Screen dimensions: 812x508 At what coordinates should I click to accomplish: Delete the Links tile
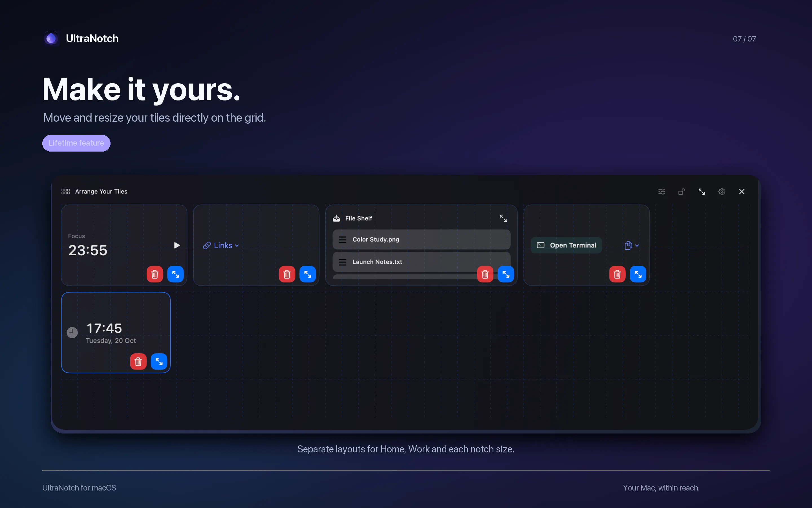287,274
